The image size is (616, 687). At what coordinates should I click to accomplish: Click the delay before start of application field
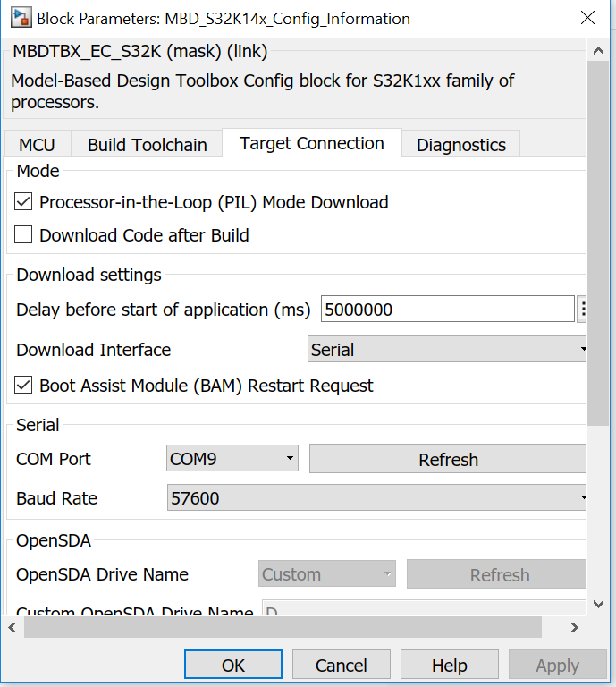tap(447, 310)
